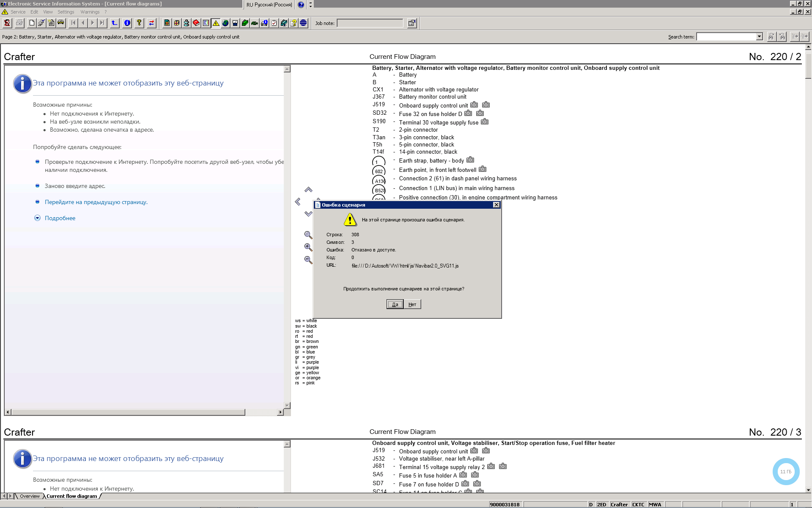Follow the Перейдите на предыдущую страницу link
The height and width of the screenshot is (508, 812).
[x=96, y=202]
